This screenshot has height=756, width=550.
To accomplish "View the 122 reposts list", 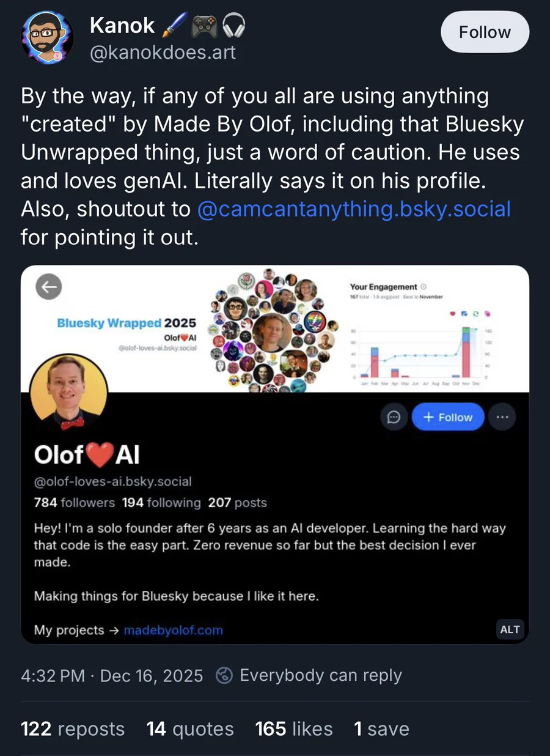I will tap(73, 729).
